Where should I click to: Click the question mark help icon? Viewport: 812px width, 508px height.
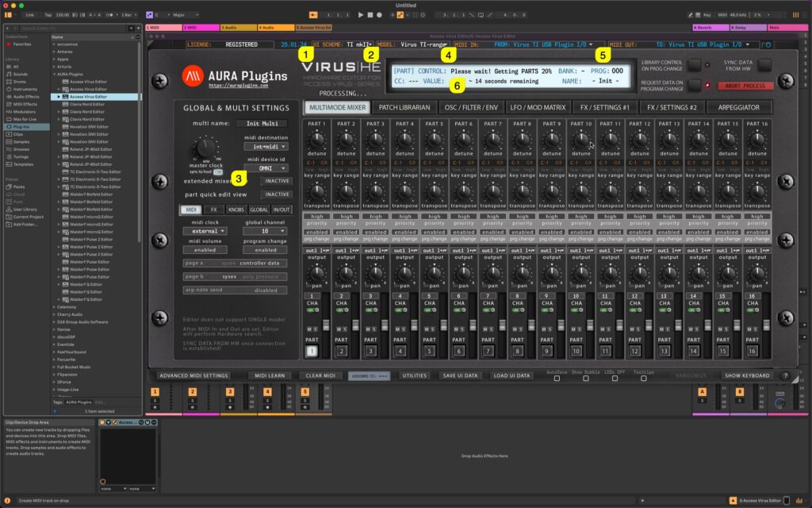(x=783, y=375)
